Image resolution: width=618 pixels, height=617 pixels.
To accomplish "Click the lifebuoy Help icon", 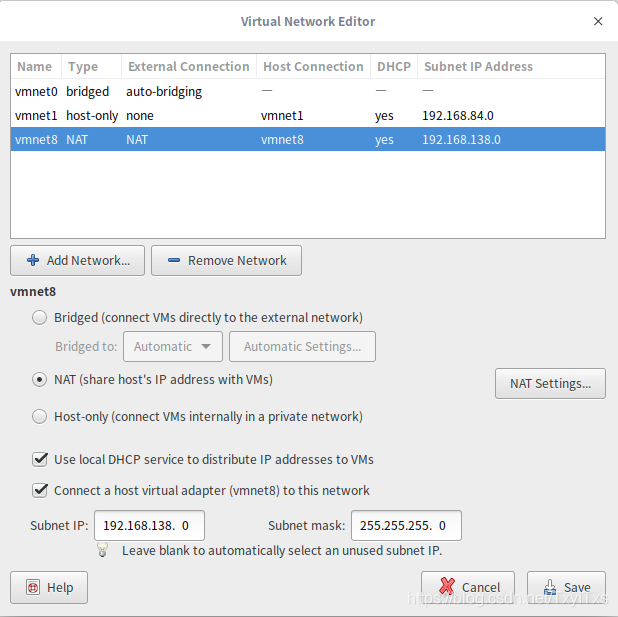I will pos(33,587).
